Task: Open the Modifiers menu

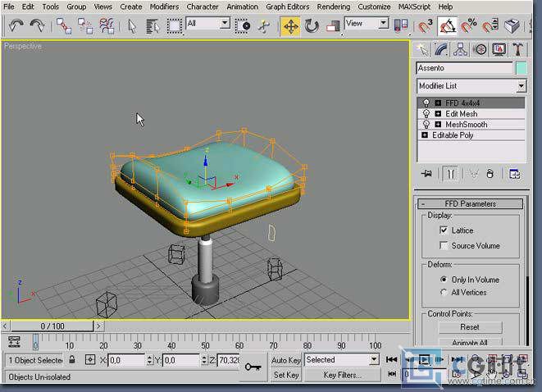Action: pyautogui.click(x=164, y=7)
